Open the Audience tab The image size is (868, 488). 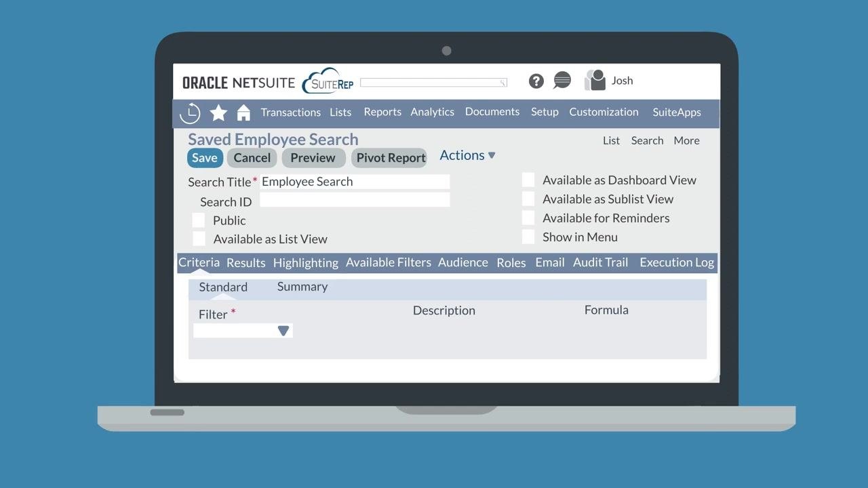(463, 262)
